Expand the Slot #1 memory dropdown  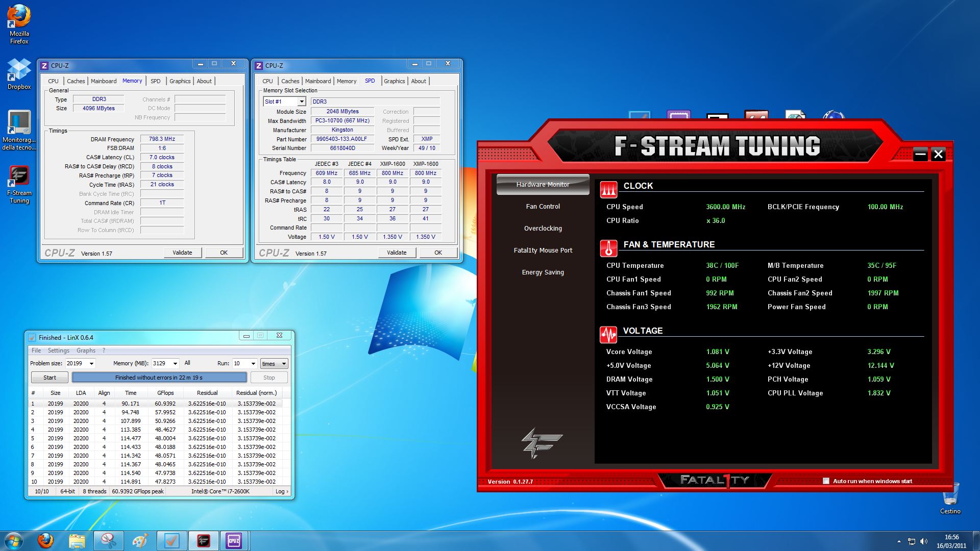[x=301, y=102]
